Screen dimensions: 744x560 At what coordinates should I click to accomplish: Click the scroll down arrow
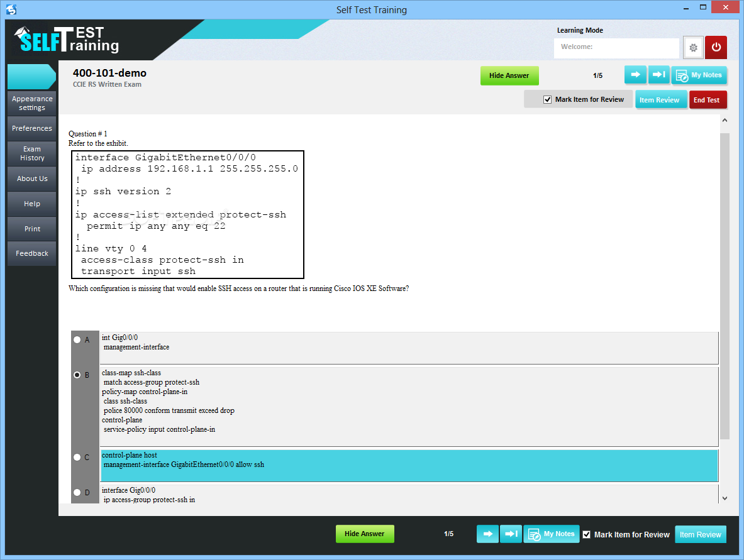(725, 498)
